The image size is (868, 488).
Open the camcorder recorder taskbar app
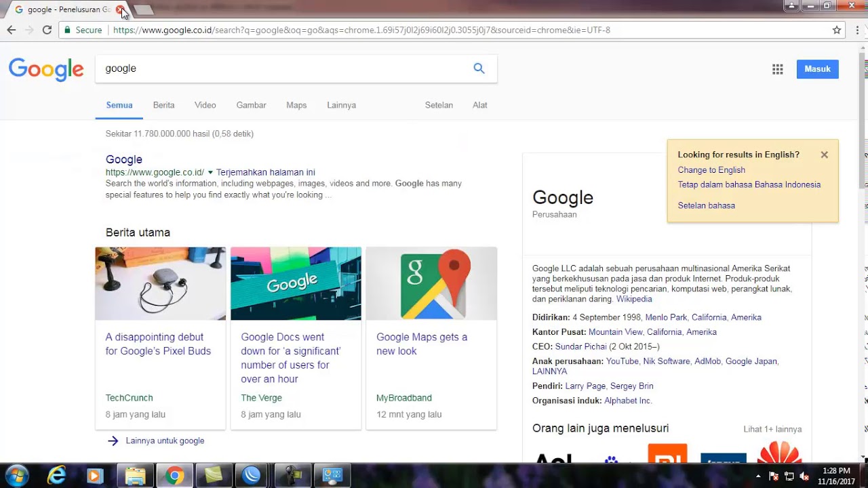tap(293, 476)
